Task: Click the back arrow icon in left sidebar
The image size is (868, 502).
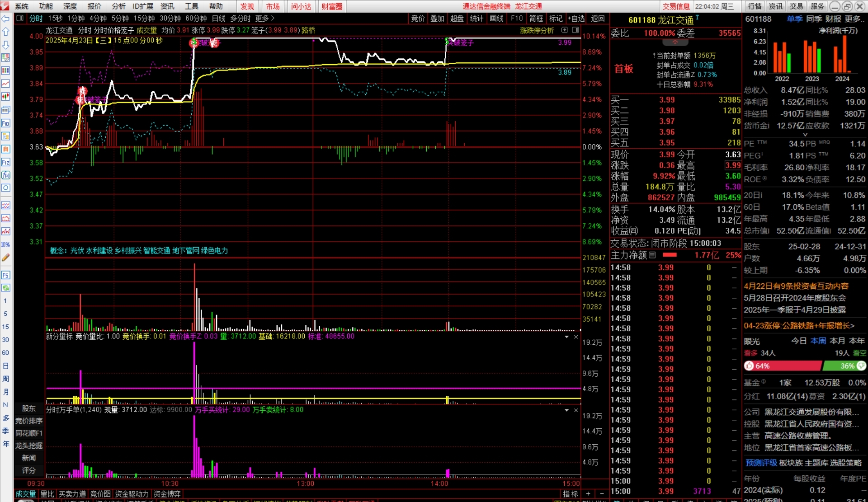Action: [6, 19]
